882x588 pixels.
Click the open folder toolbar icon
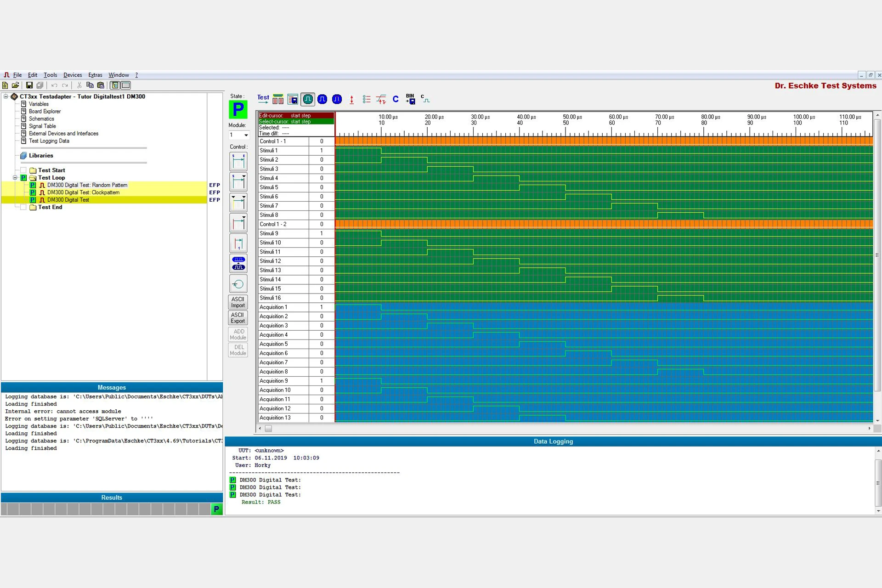tap(16, 85)
